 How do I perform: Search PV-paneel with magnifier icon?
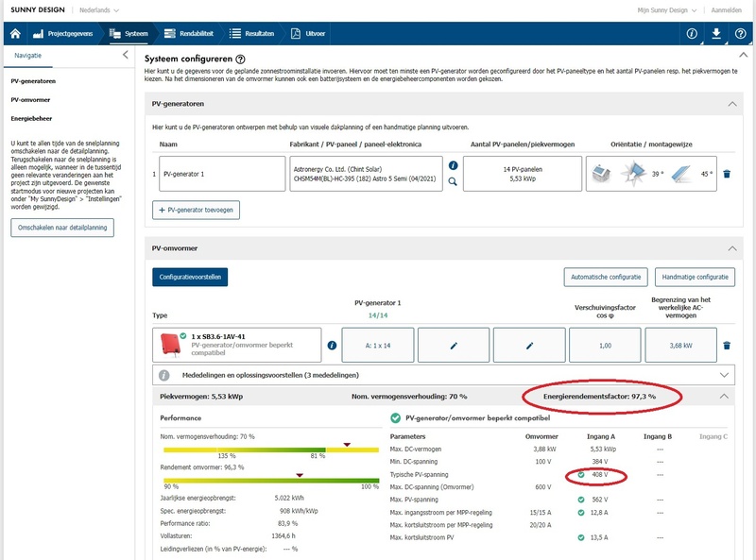coord(453,181)
